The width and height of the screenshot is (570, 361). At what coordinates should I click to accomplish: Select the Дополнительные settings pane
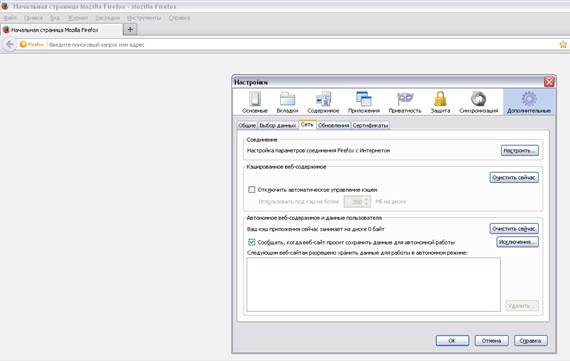529,102
